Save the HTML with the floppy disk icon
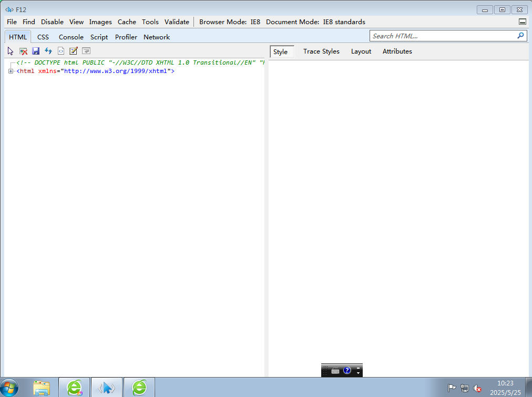532x397 pixels. (x=36, y=51)
